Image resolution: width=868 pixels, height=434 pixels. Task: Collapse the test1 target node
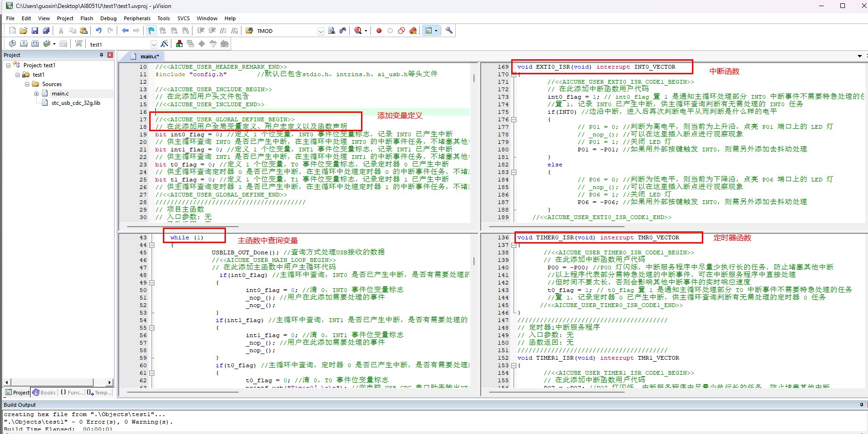click(17, 75)
